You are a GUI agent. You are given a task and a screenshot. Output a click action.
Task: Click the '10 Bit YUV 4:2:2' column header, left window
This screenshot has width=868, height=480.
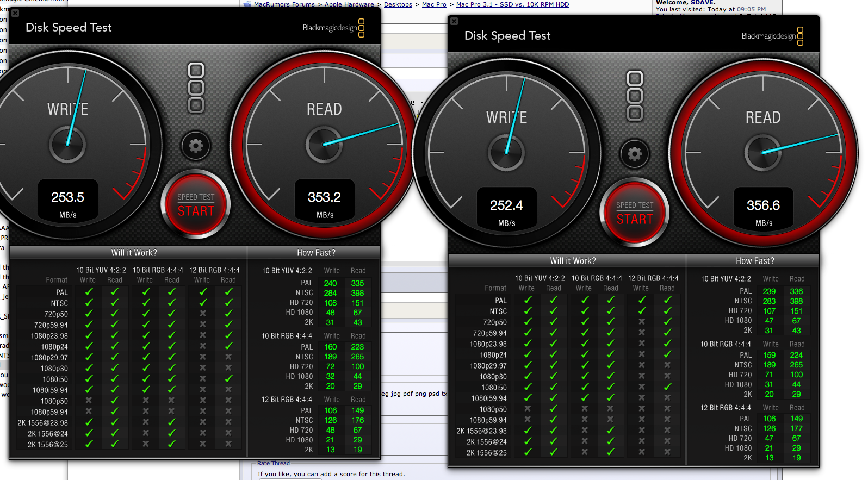pyautogui.click(x=101, y=270)
